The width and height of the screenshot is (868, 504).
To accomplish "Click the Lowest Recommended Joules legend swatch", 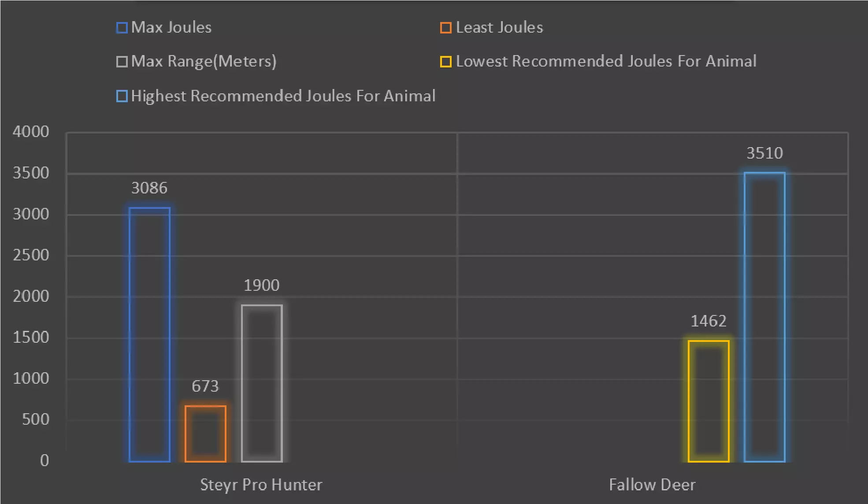I will pos(445,62).
